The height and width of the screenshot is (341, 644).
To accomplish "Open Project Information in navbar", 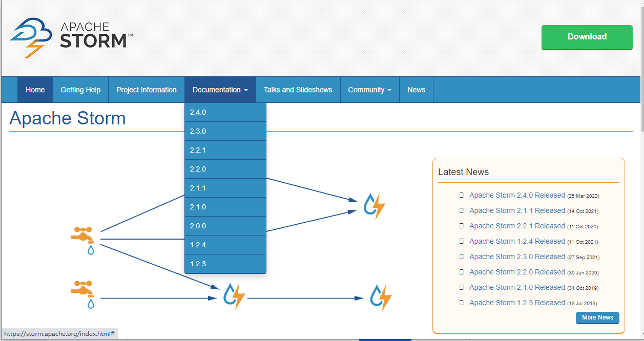I will (147, 90).
